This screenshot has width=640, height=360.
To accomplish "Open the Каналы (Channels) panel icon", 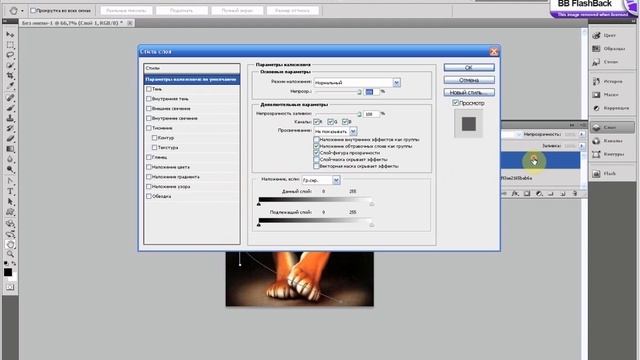I will point(596,141).
